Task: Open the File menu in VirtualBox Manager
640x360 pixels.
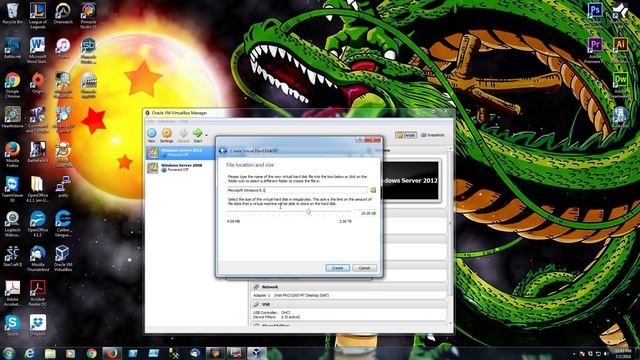Action: pyautogui.click(x=151, y=121)
